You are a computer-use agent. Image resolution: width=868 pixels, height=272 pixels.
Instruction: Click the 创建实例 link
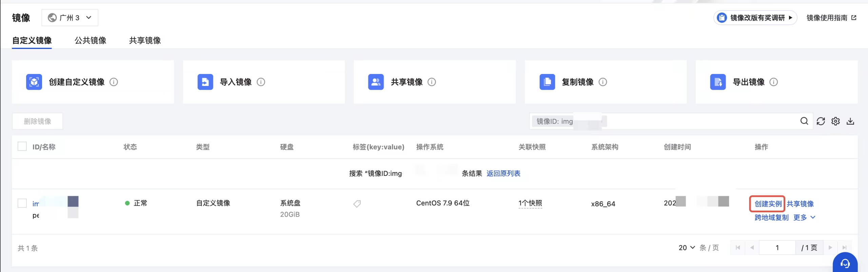click(768, 204)
